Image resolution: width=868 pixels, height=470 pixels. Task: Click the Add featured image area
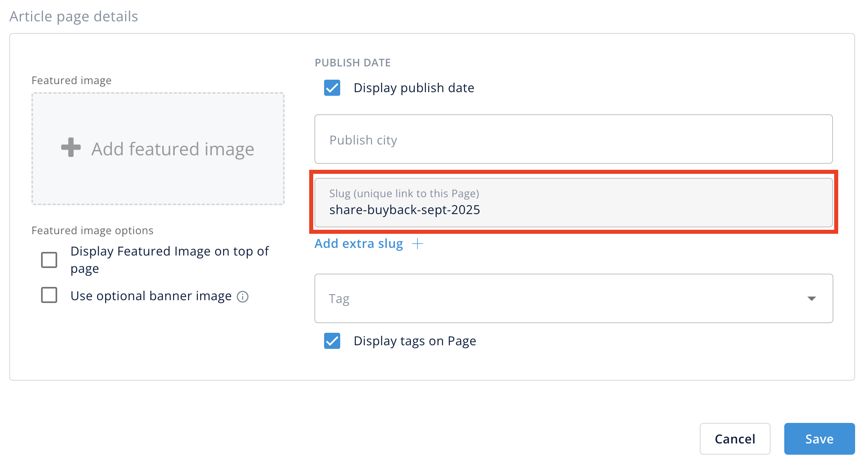(158, 149)
